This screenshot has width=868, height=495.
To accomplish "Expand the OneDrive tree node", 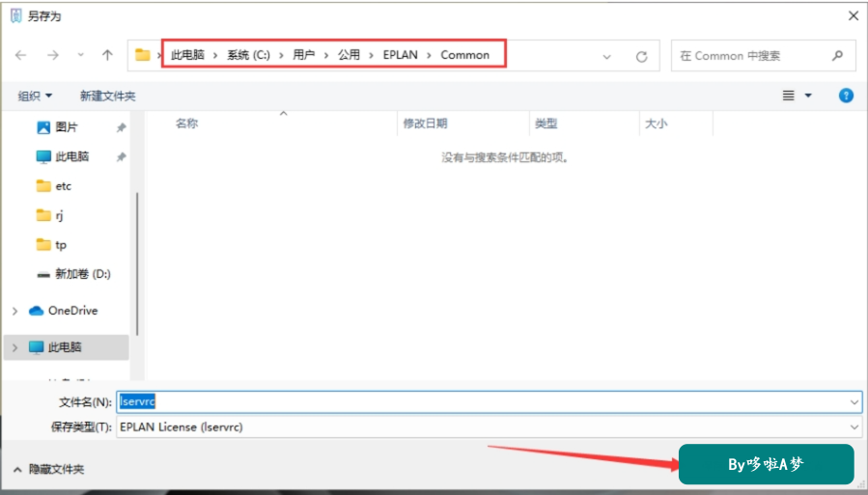I will tap(14, 311).
